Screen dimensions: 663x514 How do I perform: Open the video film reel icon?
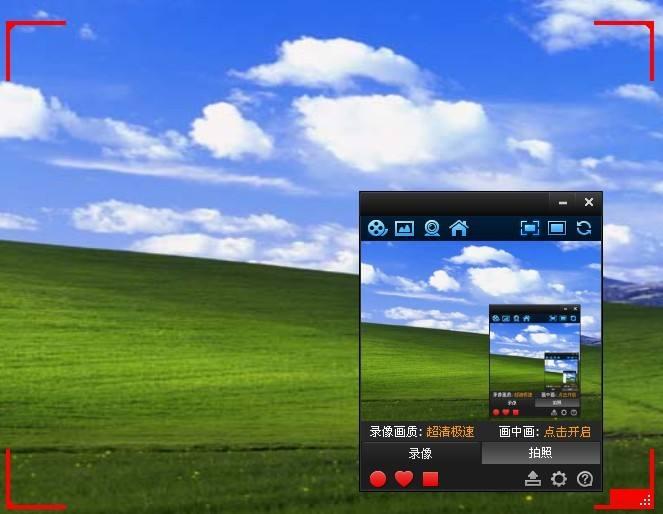pos(377,228)
